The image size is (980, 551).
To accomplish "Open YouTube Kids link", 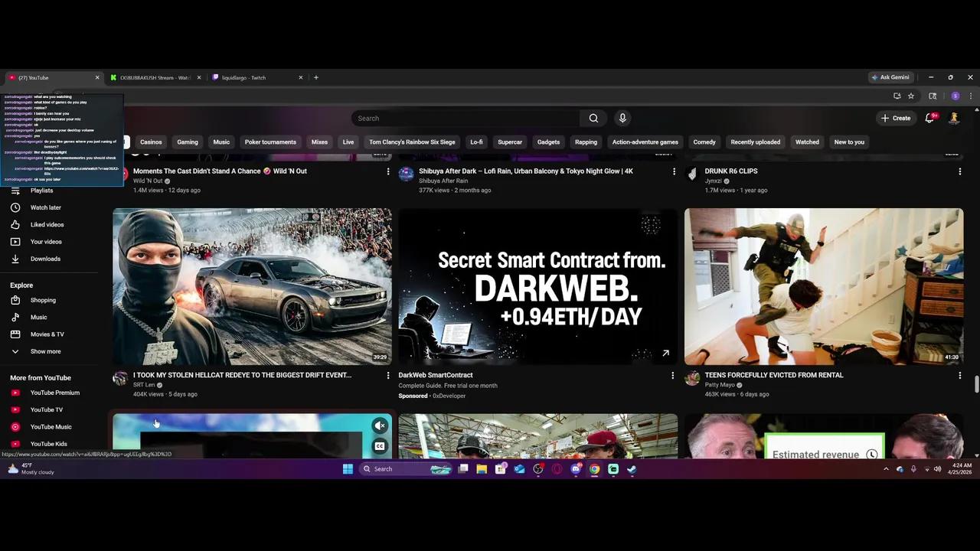I will 48,444.
